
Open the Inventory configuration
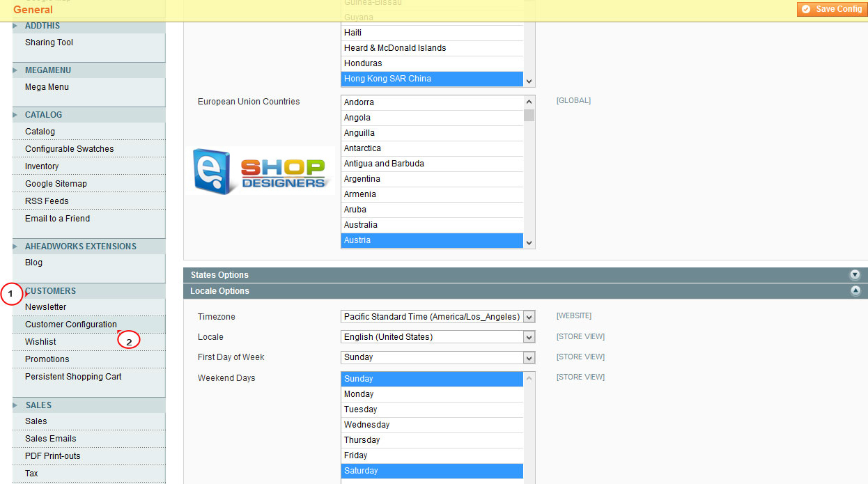coord(42,166)
